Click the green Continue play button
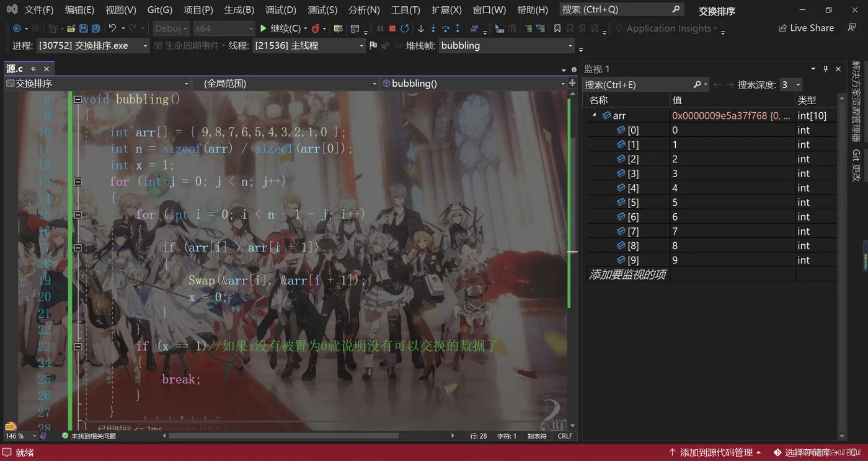 tap(263, 29)
